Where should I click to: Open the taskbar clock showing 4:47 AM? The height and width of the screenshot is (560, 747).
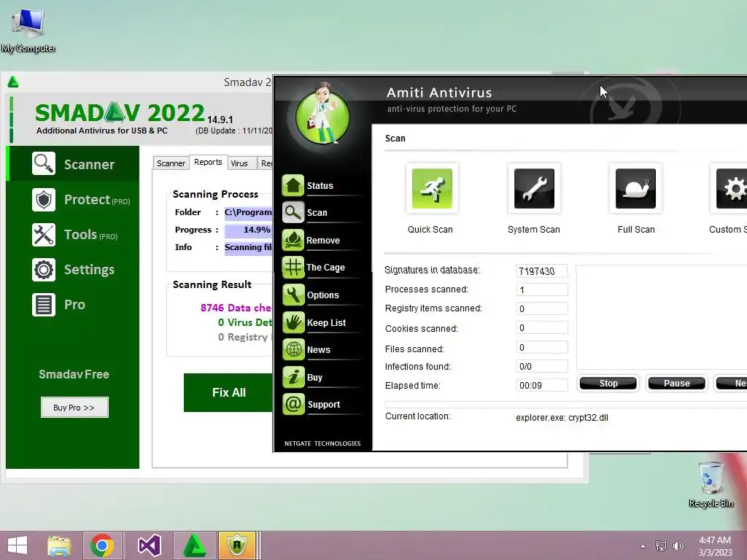(x=715, y=546)
